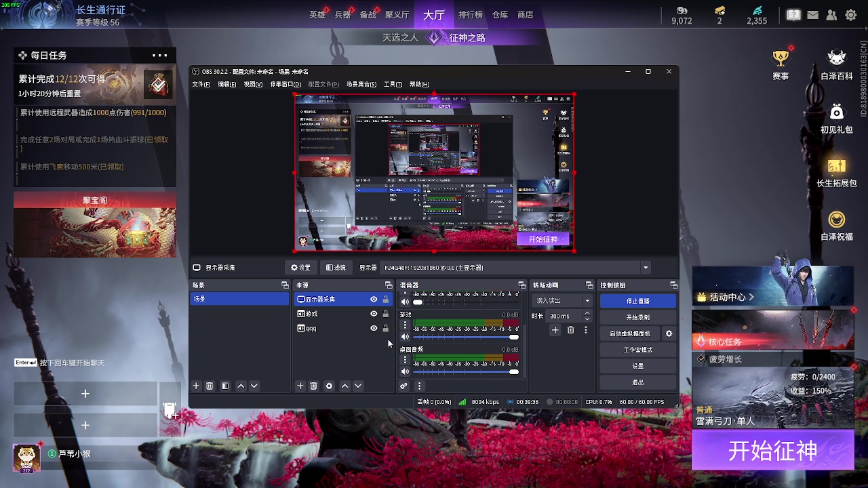Open virtual camera settings gear

[669, 333]
